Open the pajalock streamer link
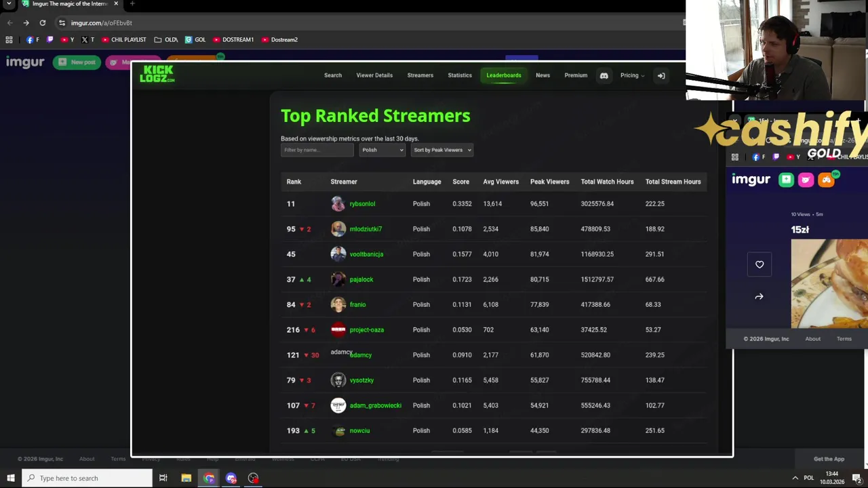Image resolution: width=868 pixels, height=488 pixels. [x=361, y=279]
